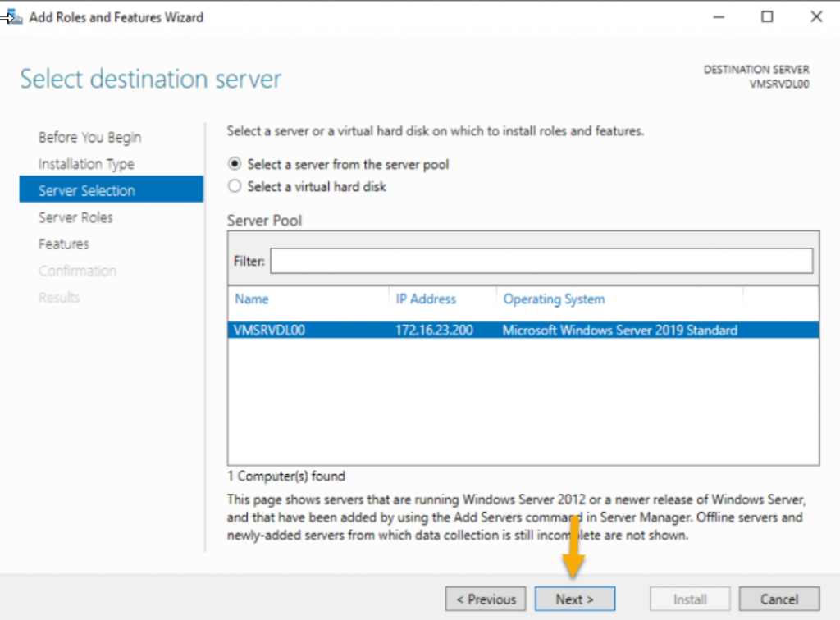Click the disabled Results step label
The width and height of the screenshot is (840, 620).
pyautogui.click(x=59, y=297)
